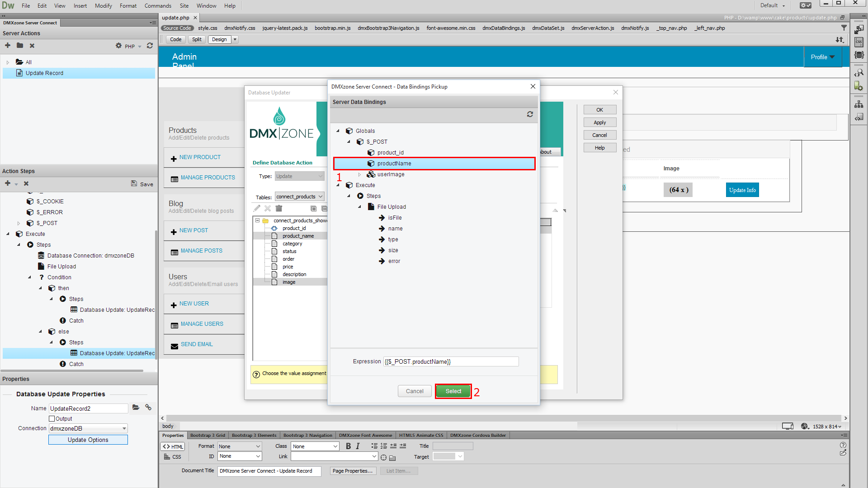Open the Default workspace switcher
Image resolution: width=868 pixels, height=488 pixels.
pyautogui.click(x=773, y=5)
